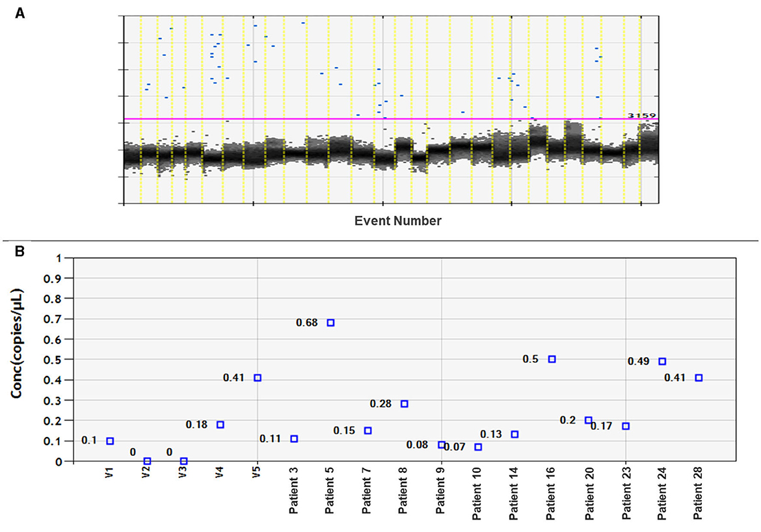Select the Patient 23 blue square marker
761x532 pixels.
[626, 426]
